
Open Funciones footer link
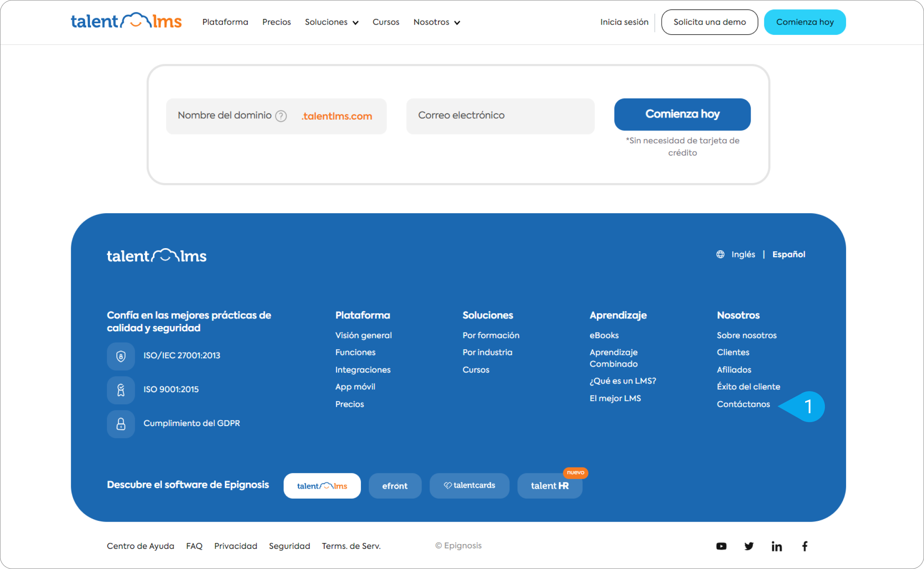pyautogui.click(x=355, y=352)
